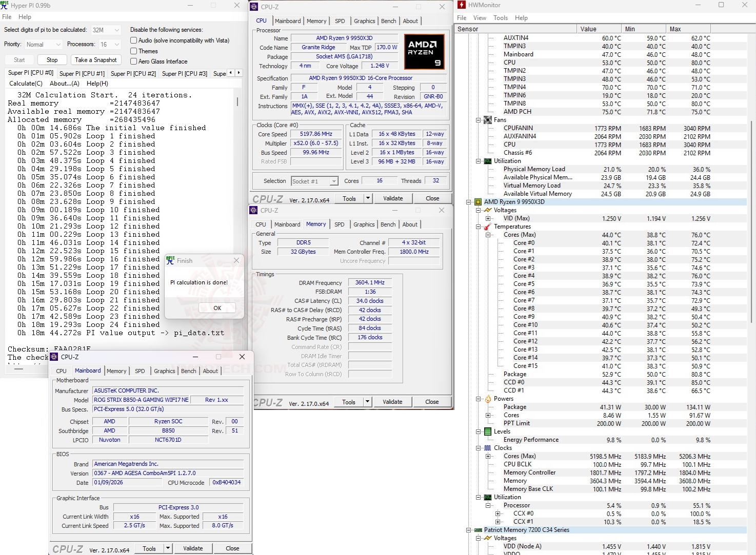Click the graph icon of Utilization above Physical Memory Load

[487, 161]
